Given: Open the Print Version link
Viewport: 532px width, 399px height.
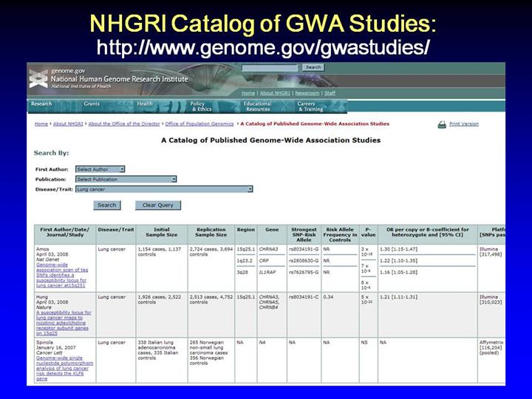Looking at the screenshot, I should [x=463, y=124].
